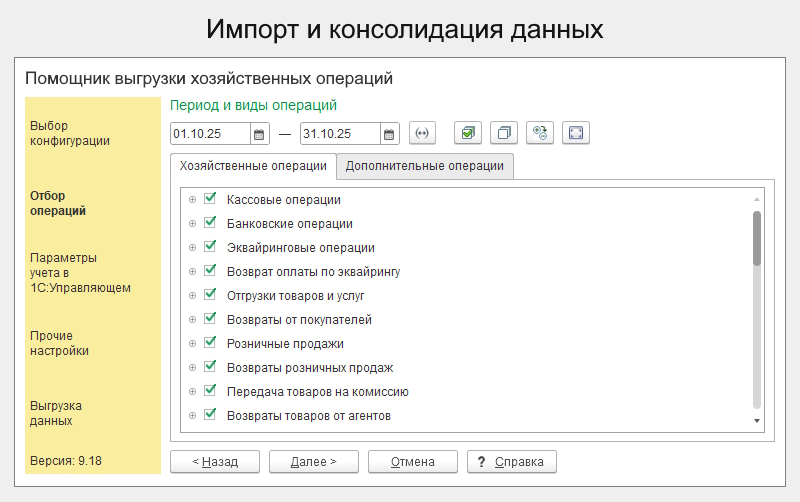Expand the Банковские операции tree node
Image resolution: width=800 pixels, height=502 pixels.
(x=192, y=224)
